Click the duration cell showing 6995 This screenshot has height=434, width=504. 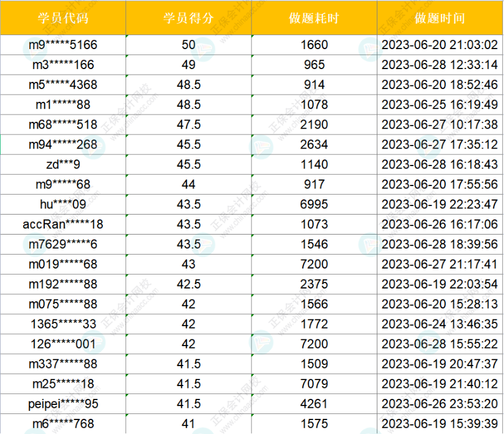pos(314,204)
